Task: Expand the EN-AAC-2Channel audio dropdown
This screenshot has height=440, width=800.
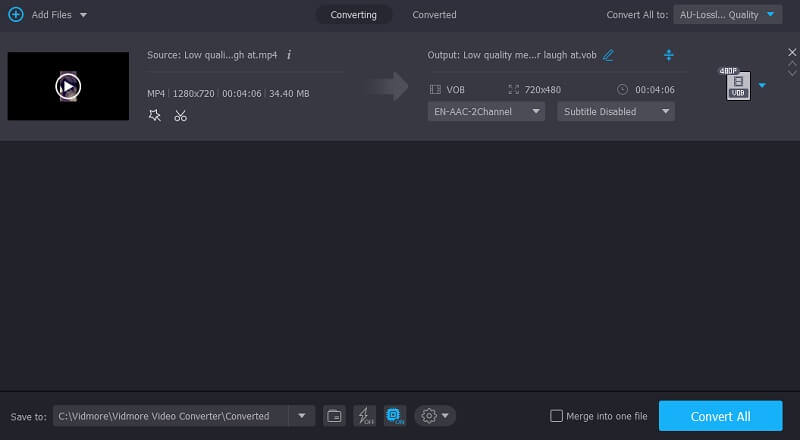Action: (x=486, y=112)
